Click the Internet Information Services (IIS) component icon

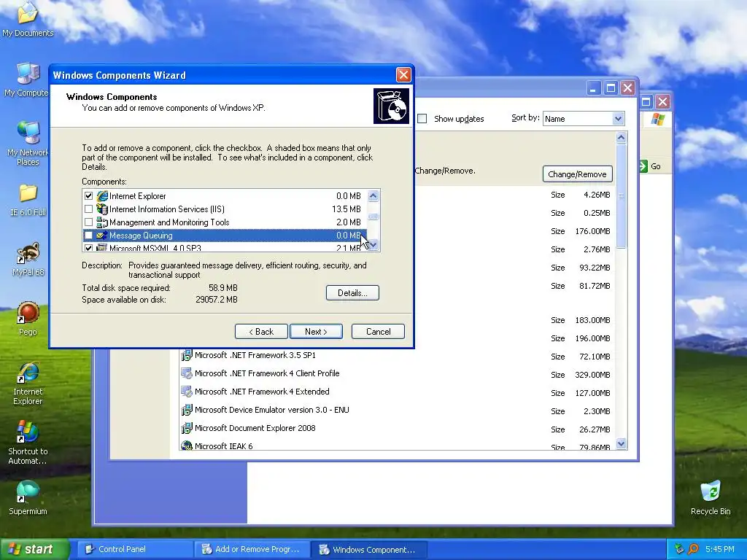pos(102,209)
